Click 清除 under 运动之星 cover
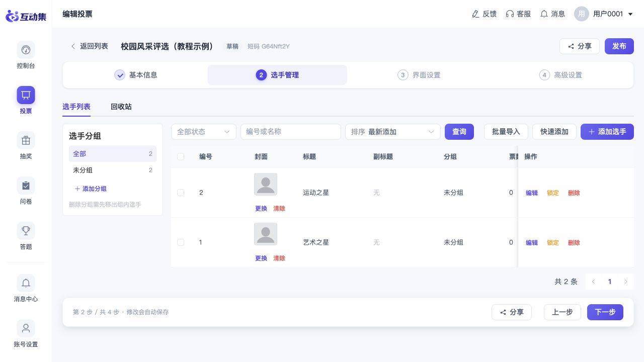The height and width of the screenshot is (362, 644). point(279,209)
